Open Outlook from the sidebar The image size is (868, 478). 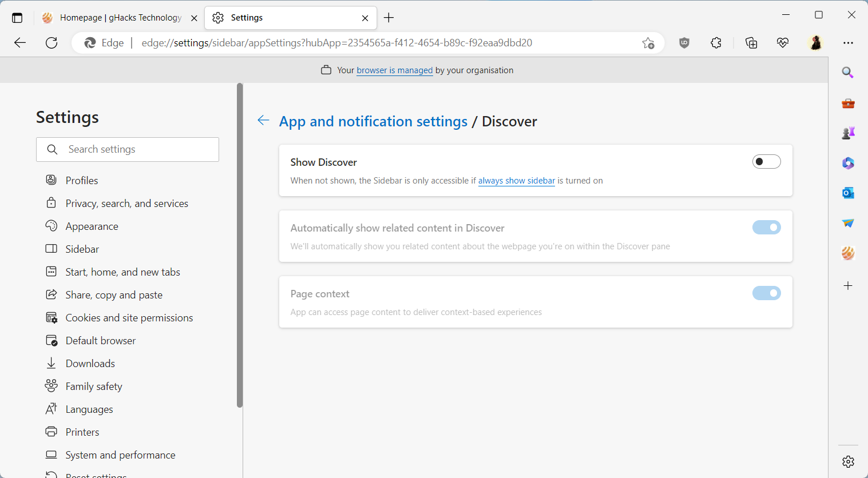pos(848,193)
